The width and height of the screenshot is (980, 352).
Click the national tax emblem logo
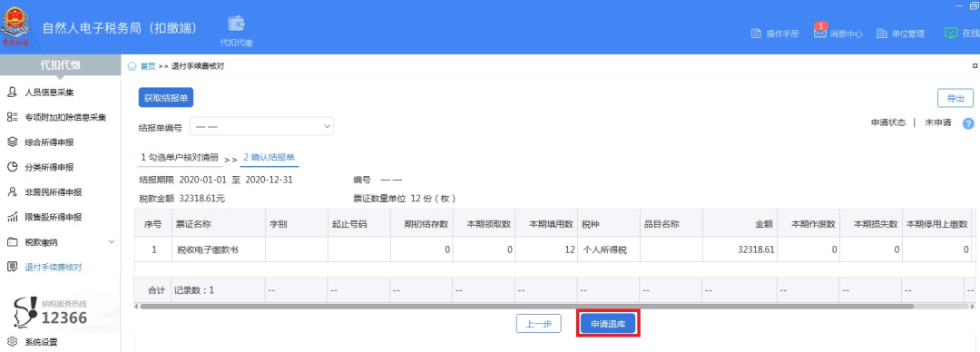pyautogui.click(x=15, y=26)
